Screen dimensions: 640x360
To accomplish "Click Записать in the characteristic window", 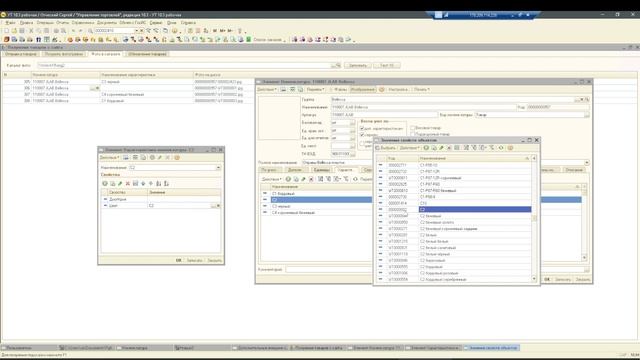I will [x=194, y=260].
